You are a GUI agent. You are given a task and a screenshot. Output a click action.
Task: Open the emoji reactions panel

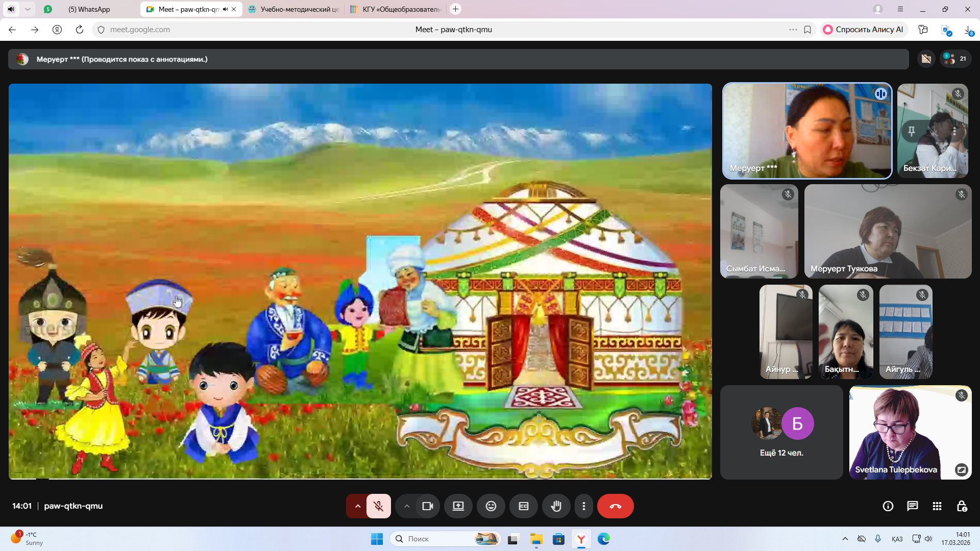(x=491, y=506)
